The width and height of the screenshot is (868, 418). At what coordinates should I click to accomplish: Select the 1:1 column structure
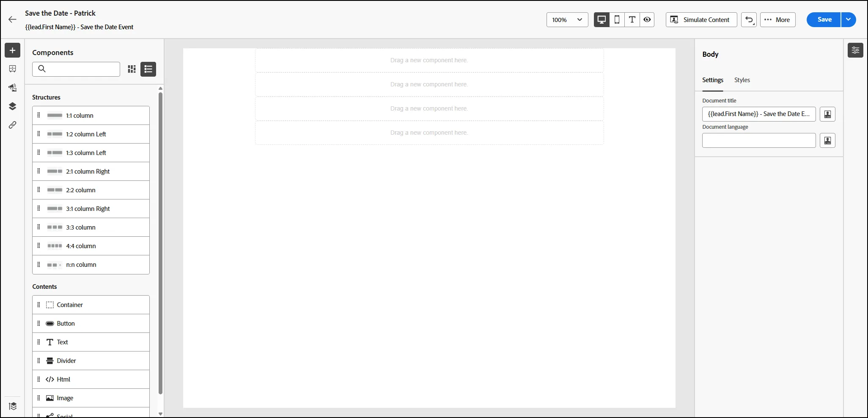[91, 116]
